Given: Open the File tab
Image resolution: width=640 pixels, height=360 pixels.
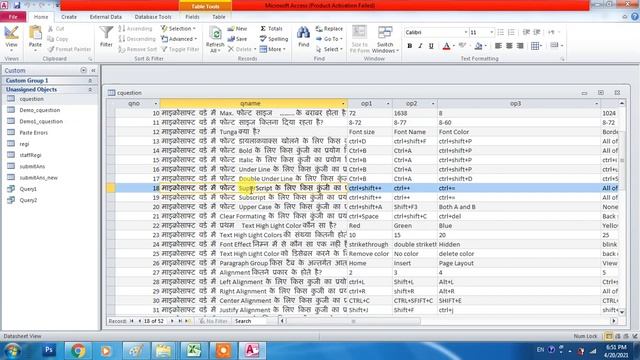Looking at the screenshot, I should click(13, 17).
